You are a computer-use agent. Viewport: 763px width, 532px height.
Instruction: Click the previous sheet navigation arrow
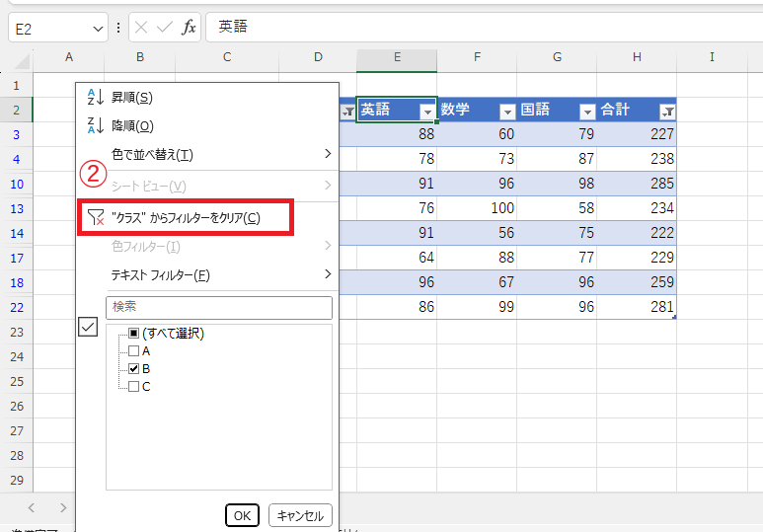tap(32, 507)
